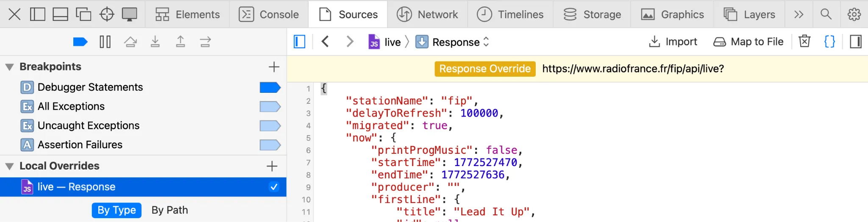This screenshot has width=868, height=222.
Task: Open the Response path dropdown
Action: pos(453,42)
